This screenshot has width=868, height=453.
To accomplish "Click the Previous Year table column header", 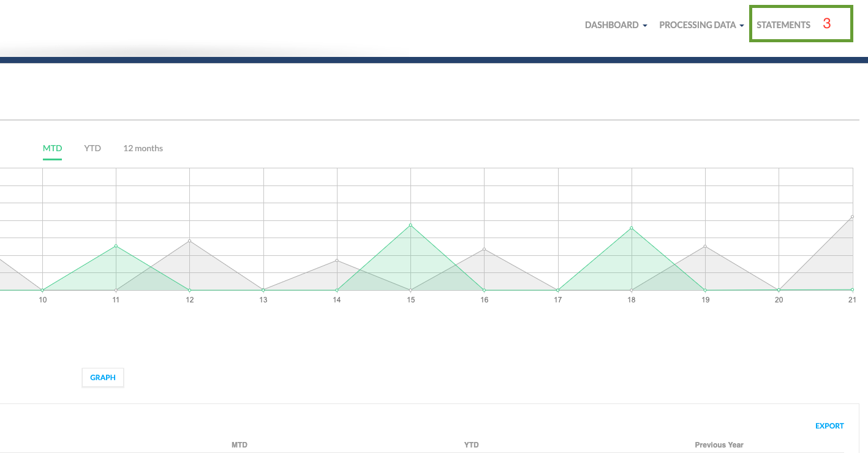I will point(719,444).
